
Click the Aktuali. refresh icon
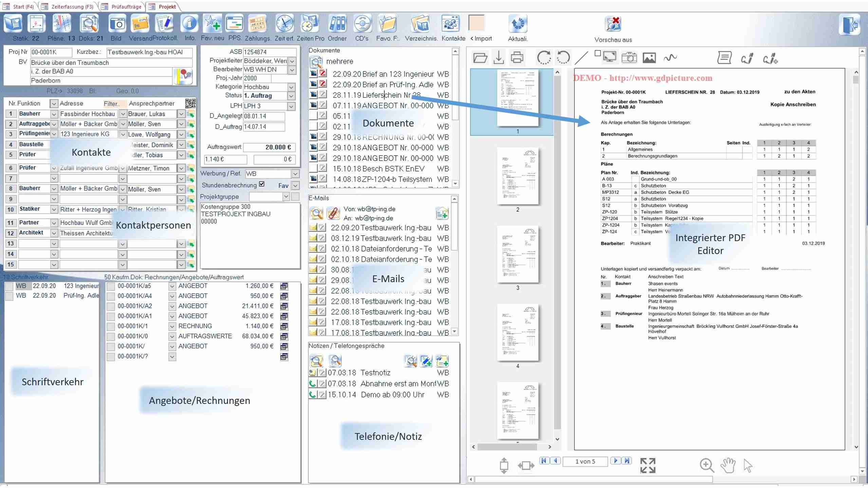pyautogui.click(x=518, y=24)
